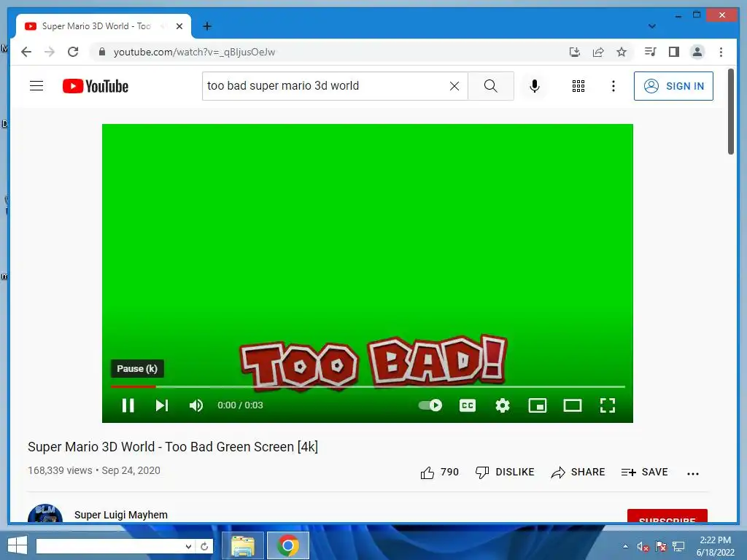
Task: Enter full screen mode
Action: pyautogui.click(x=608, y=405)
